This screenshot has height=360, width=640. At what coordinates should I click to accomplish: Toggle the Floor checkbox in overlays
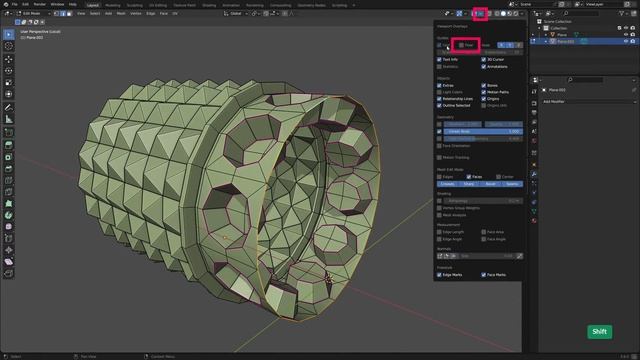click(461, 45)
